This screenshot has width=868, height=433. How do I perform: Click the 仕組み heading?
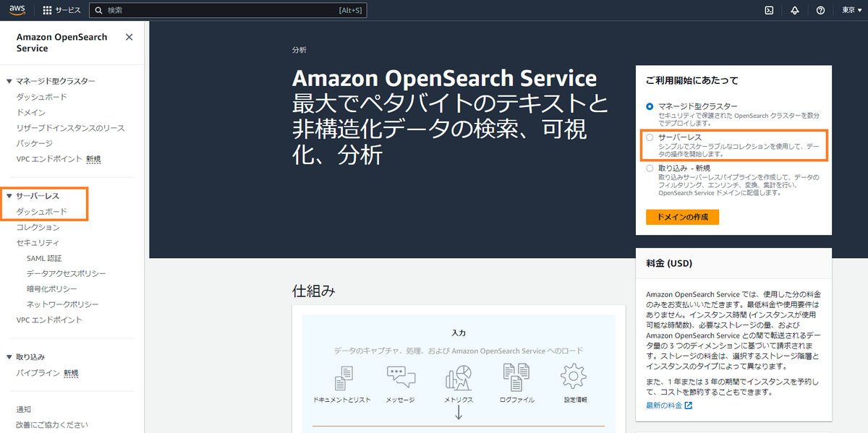click(314, 291)
